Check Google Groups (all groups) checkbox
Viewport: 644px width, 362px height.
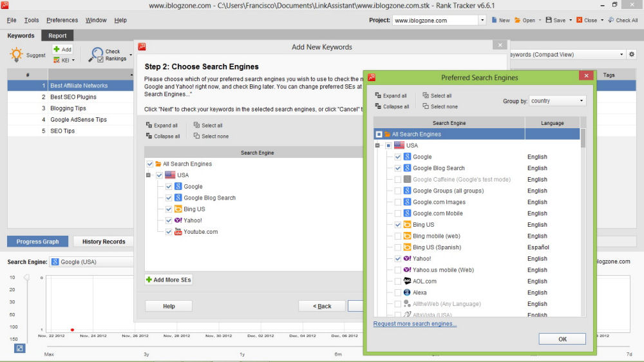click(397, 191)
